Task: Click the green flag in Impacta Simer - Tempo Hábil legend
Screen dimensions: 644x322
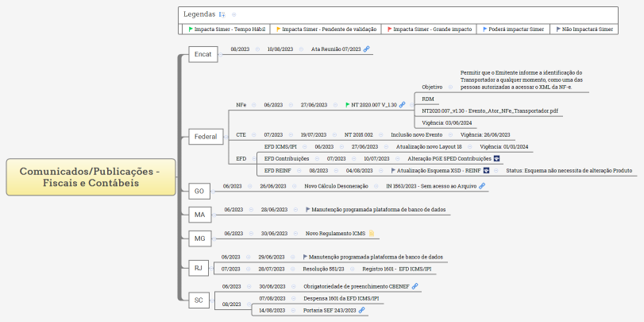Action: click(191, 29)
